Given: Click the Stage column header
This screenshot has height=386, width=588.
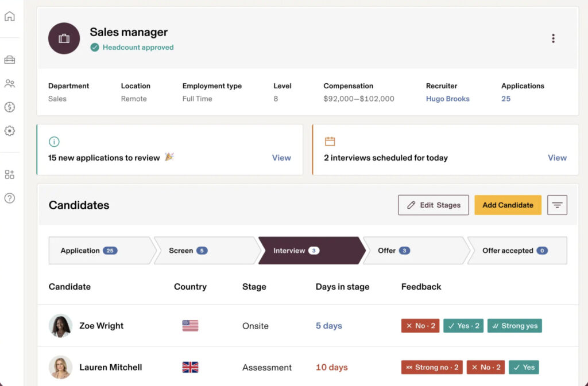Looking at the screenshot, I should (x=254, y=287).
